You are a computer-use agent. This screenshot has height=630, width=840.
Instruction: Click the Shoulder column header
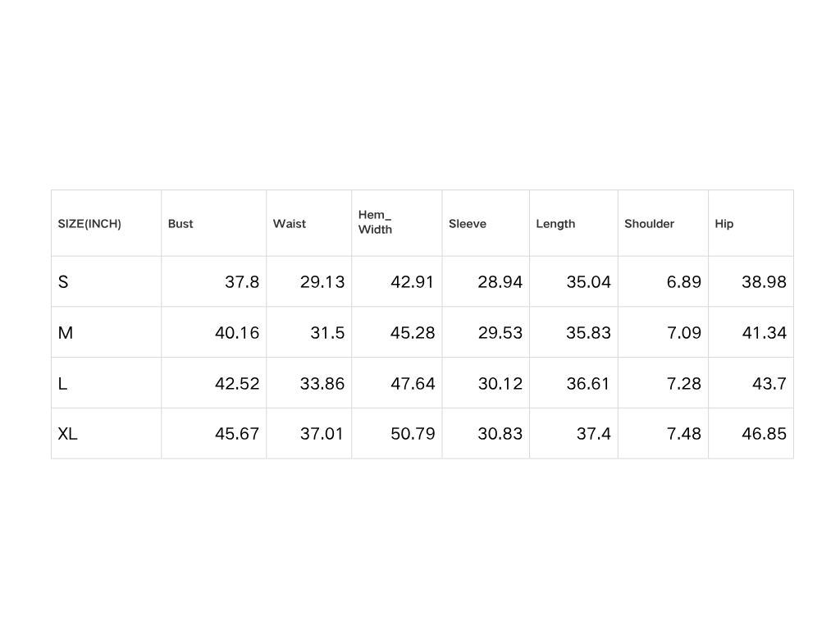[x=649, y=224]
